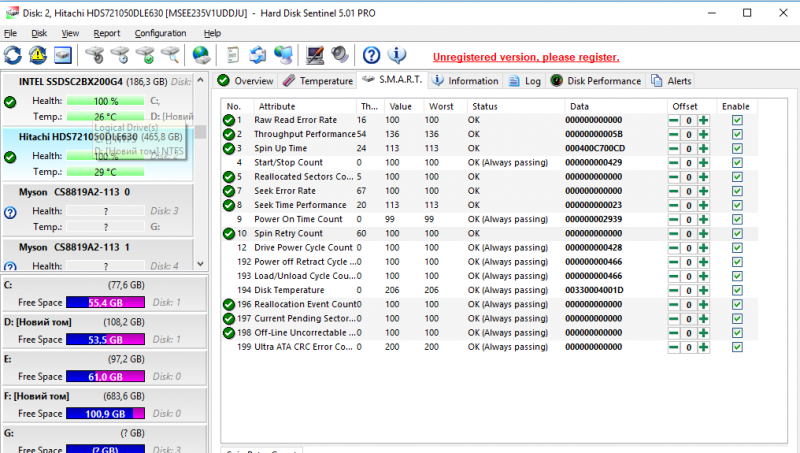Open the Configuration menu
The image size is (800, 453).
coord(160,33)
